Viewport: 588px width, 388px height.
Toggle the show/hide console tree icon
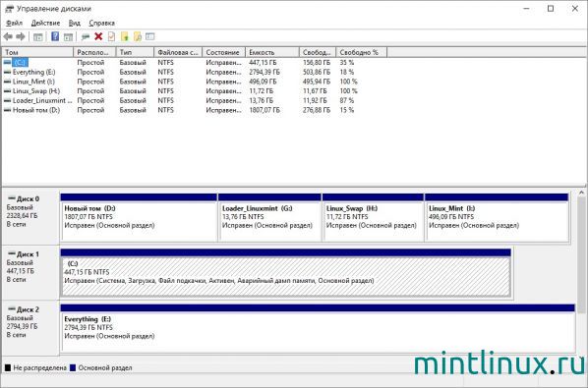[x=38, y=36]
